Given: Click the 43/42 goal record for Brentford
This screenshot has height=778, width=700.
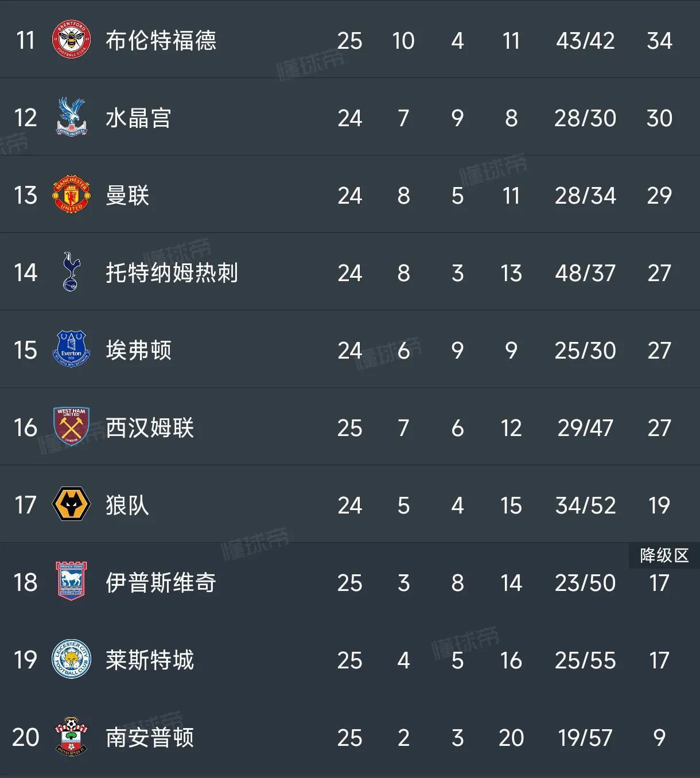Looking at the screenshot, I should click(585, 40).
